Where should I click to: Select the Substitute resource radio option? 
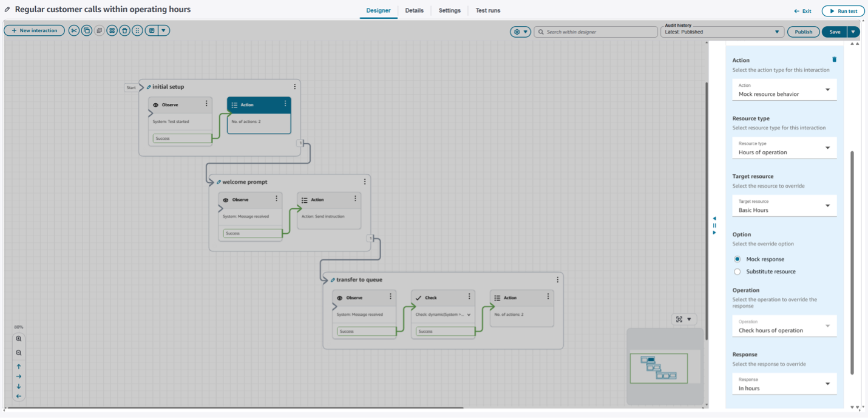pyautogui.click(x=737, y=271)
